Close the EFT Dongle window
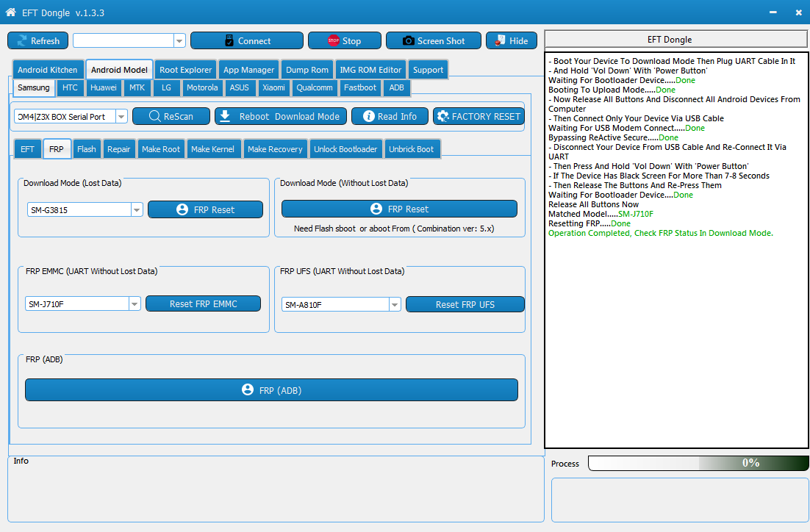Viewport: 810px width, 532px height. pyautogui.click(x=798, y=12)
